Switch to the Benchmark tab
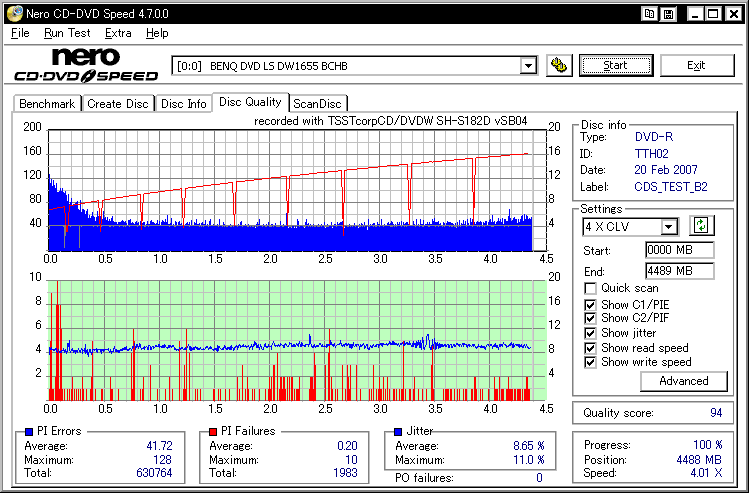 click(x=47, y=104)
